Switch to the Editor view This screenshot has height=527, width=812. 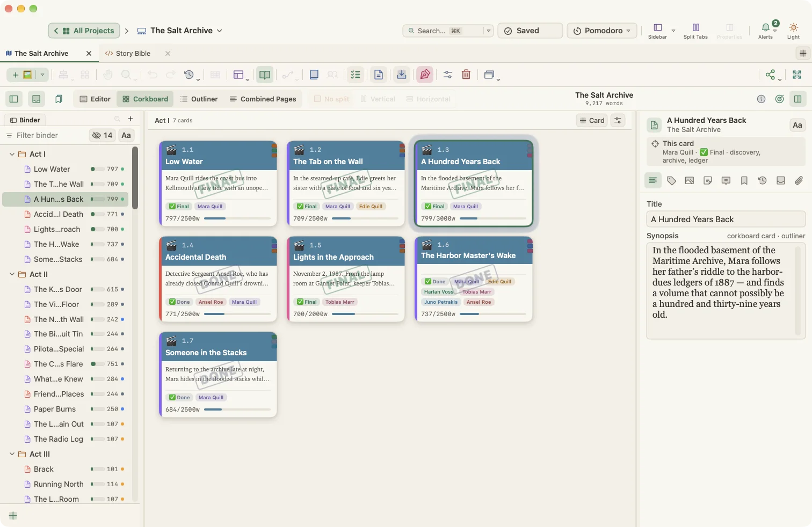tap(95, 99)
